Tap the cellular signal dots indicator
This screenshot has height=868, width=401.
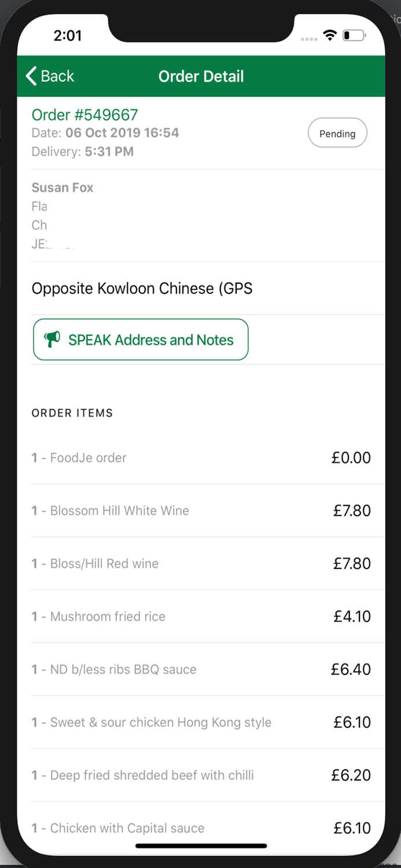(x=309, y=37)
